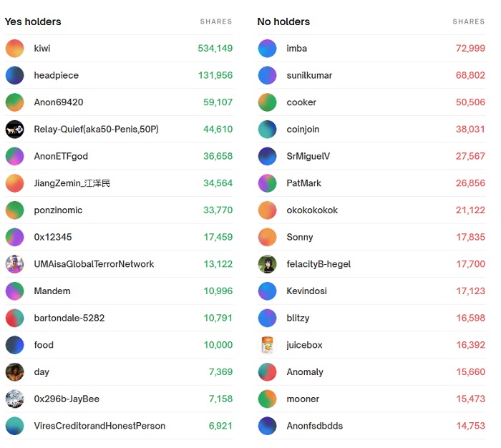Viewport: 501px width, 448px height.
Task: Open Anonfsdbdds username link
Action: click(x=315, y=426)
